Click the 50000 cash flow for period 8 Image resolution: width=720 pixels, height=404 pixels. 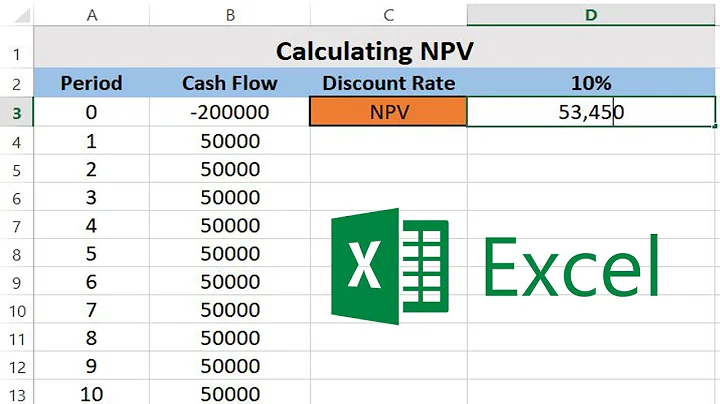click(230, 337)
